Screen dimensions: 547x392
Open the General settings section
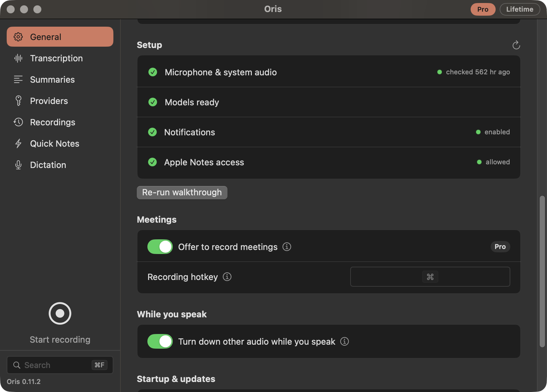tap(60, 37)
